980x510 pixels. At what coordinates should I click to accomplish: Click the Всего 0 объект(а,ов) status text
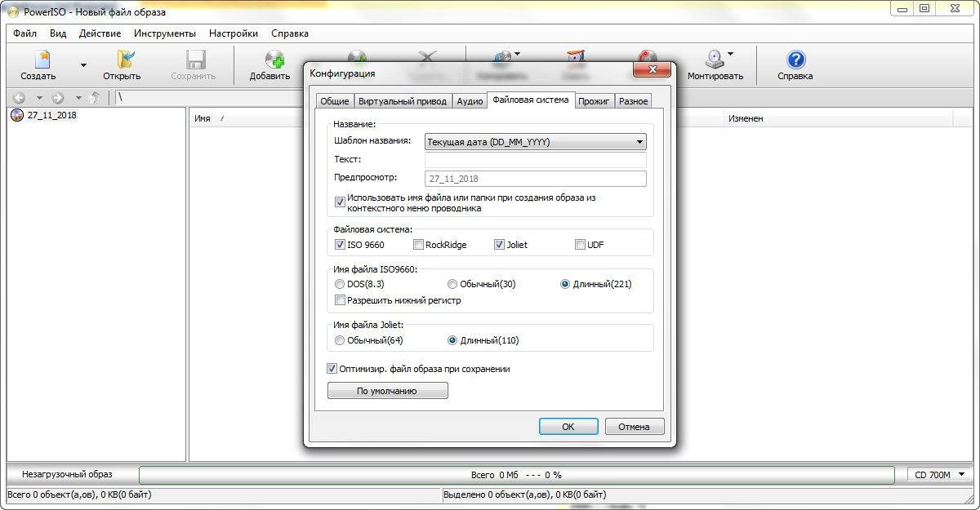tap(79, 494)
